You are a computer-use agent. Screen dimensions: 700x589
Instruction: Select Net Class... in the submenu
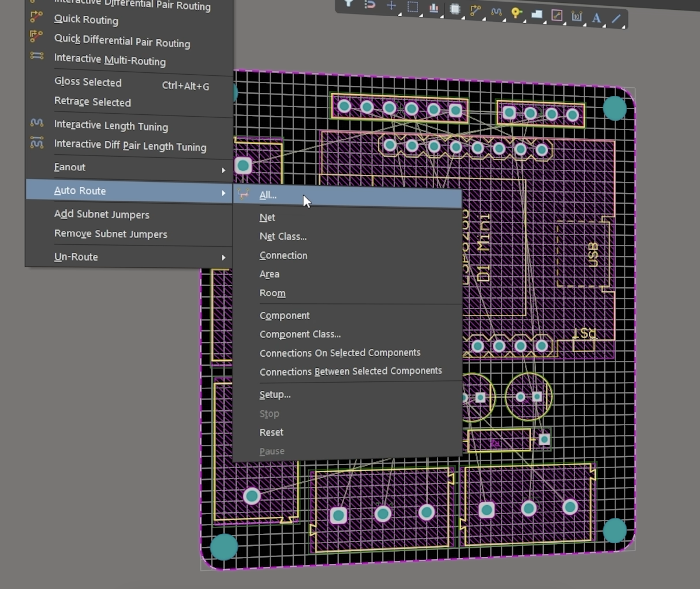tap(283, 236)
